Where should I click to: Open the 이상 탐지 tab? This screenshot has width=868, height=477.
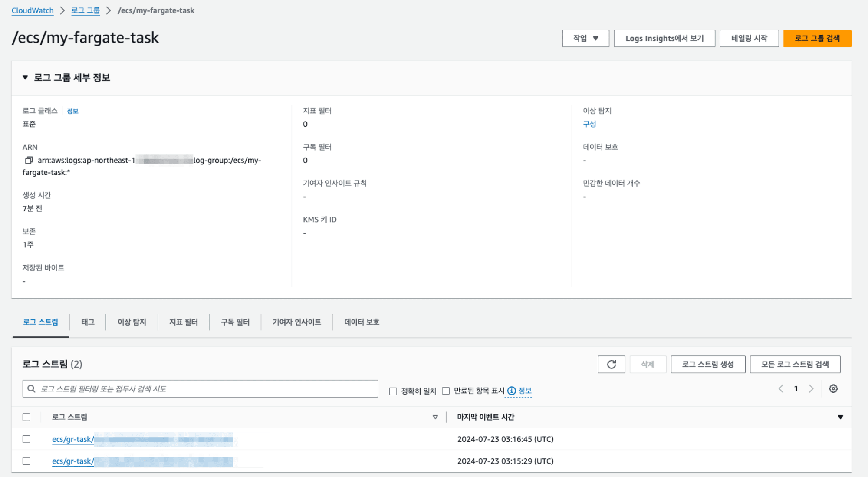[132, 322]
